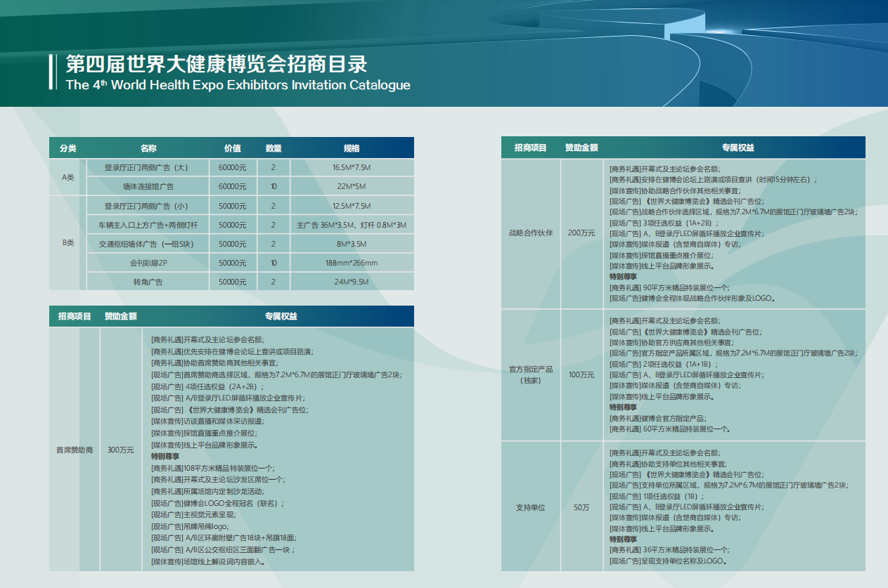
Task: Click the 300万元 sponsorship amount
Action: [121, 450]
